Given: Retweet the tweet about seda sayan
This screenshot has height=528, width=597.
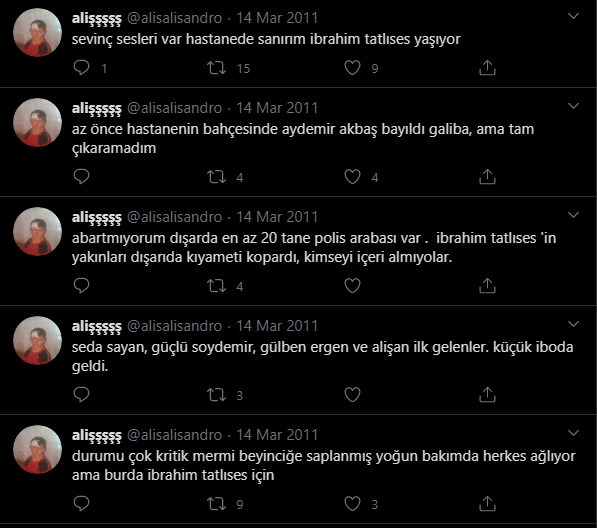Looking at the screenshot, I should (216, 394).
